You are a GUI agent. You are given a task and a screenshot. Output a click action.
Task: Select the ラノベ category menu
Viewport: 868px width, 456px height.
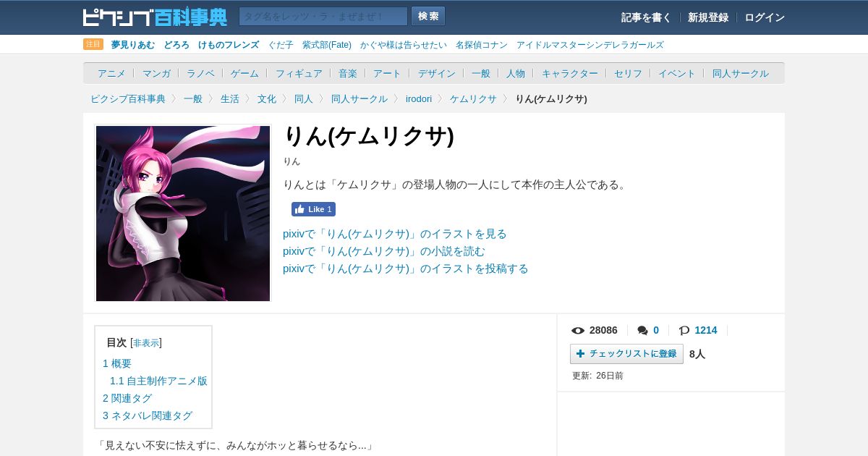201,73
